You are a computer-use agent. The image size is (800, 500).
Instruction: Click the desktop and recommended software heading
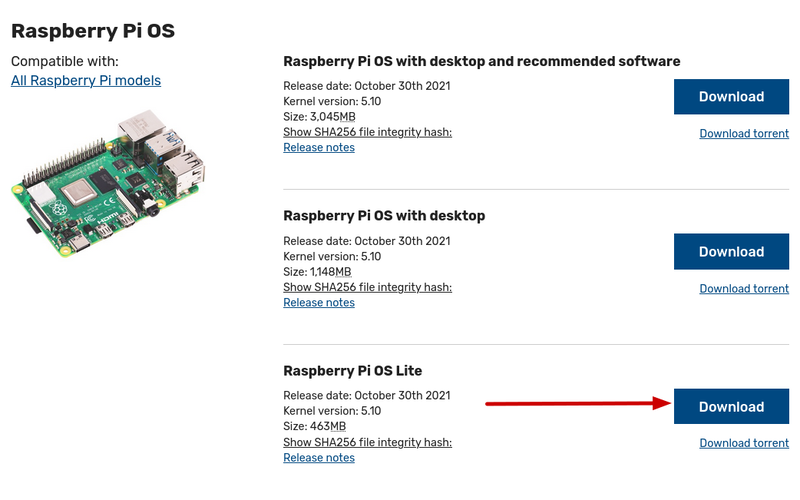(x=481, y=61)
